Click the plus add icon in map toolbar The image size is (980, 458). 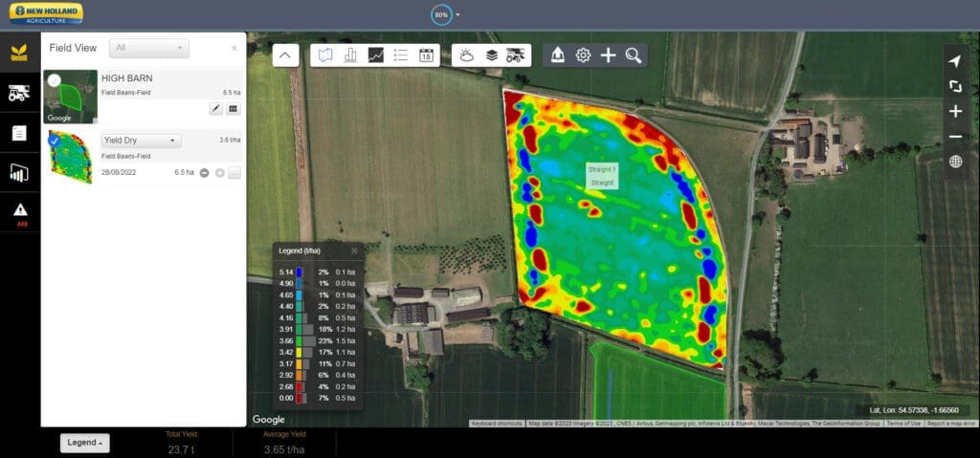608,55
